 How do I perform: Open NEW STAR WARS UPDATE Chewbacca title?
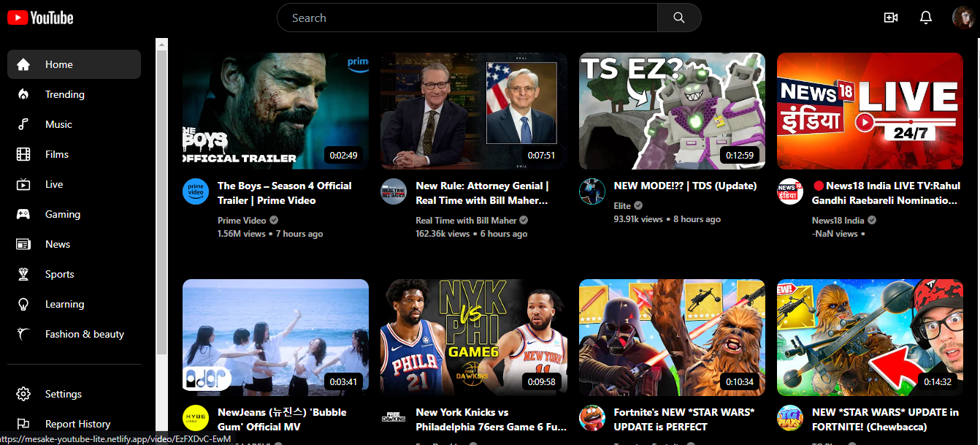pos(885,419)
